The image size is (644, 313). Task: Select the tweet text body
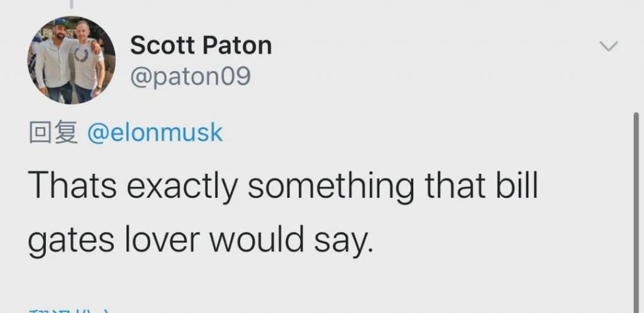[x=283, y=213]
